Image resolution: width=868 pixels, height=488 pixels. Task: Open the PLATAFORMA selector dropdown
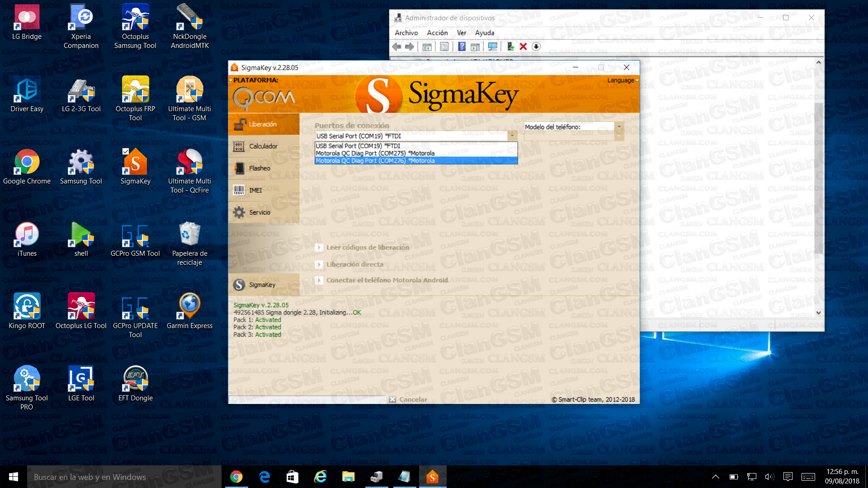(x=255, y=80)
